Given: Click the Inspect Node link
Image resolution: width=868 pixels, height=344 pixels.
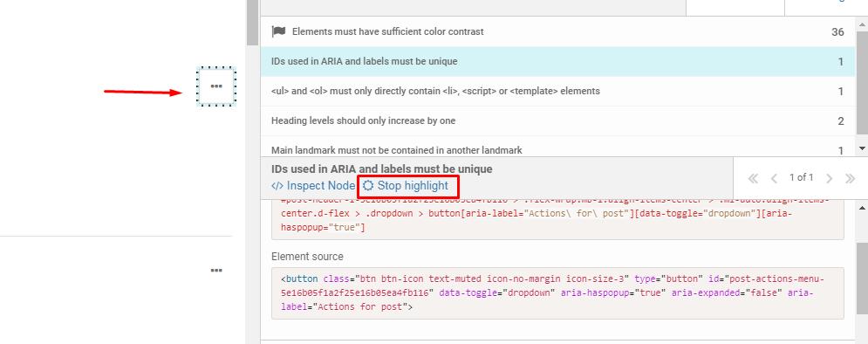Looking at the screenshot, I should pos(313,186).
